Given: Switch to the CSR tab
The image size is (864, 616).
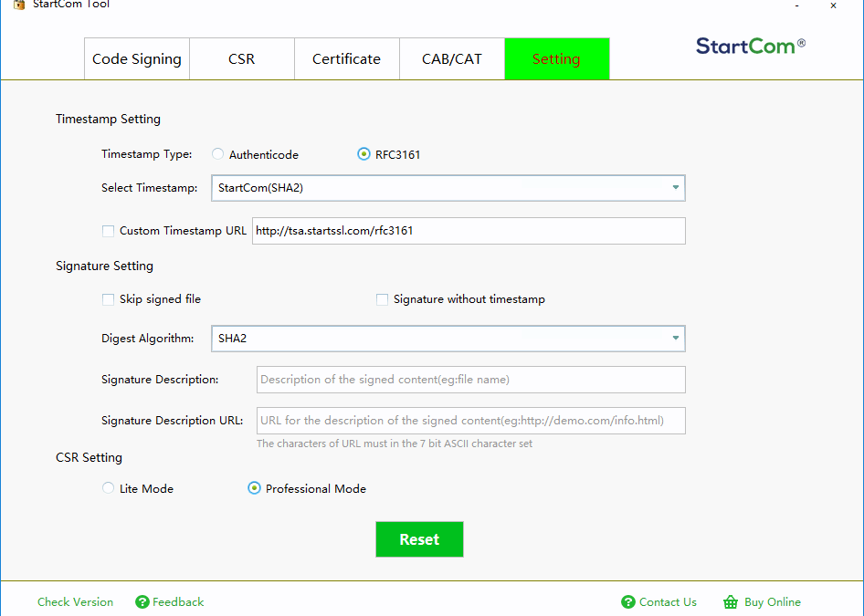Looking at the screenshot, I should point(242,59).
